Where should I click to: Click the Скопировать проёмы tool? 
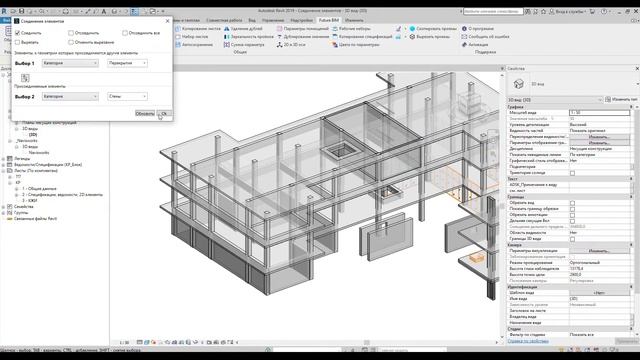(x=433, y=29)
